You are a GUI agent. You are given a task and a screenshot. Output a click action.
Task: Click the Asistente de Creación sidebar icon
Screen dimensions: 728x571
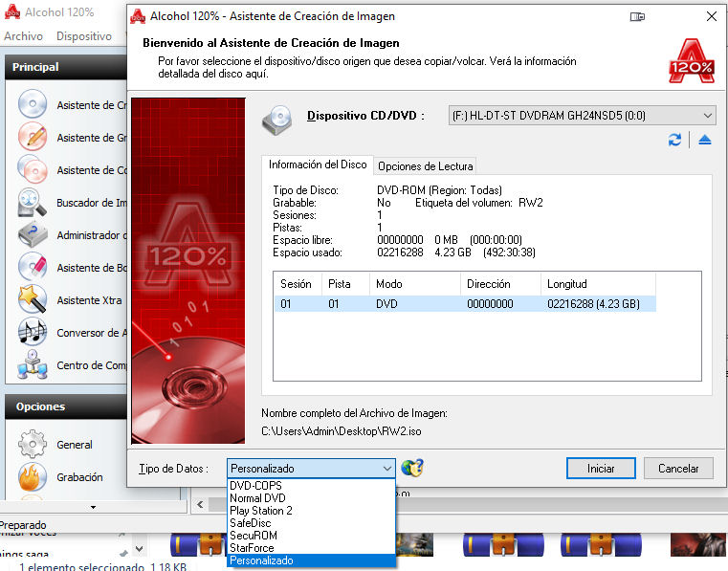[32, 104]
